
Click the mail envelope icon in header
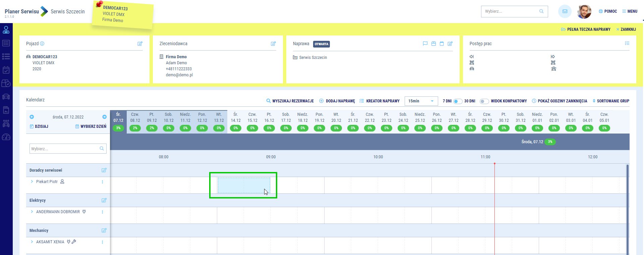(x=565, y=11)
